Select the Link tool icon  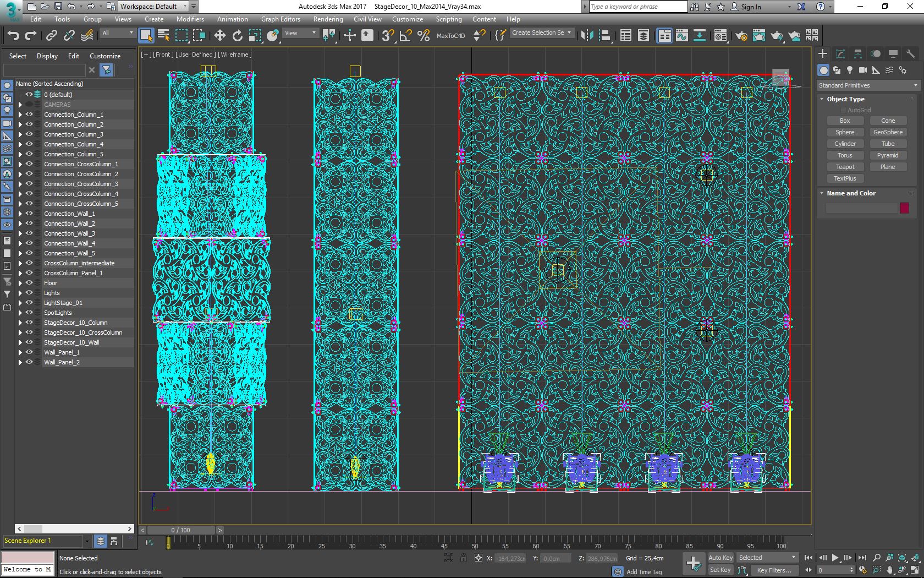(51, 36)
